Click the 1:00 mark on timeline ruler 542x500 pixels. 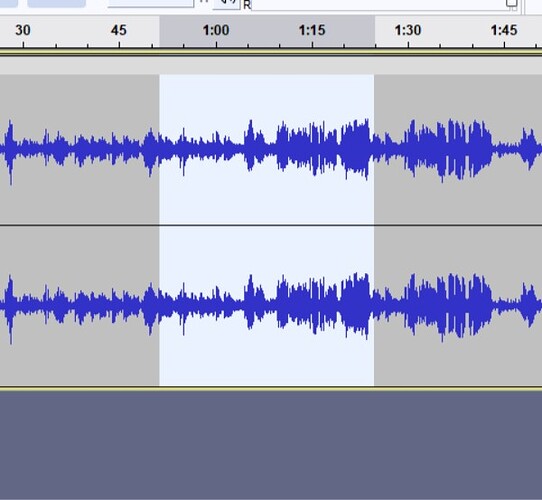[216, 30]
